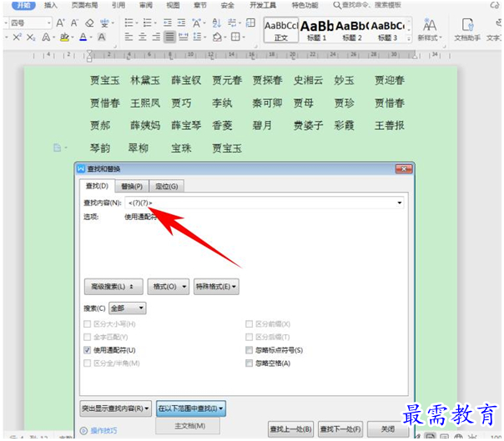Apply subscript X₂ formatting

[31, 38]
